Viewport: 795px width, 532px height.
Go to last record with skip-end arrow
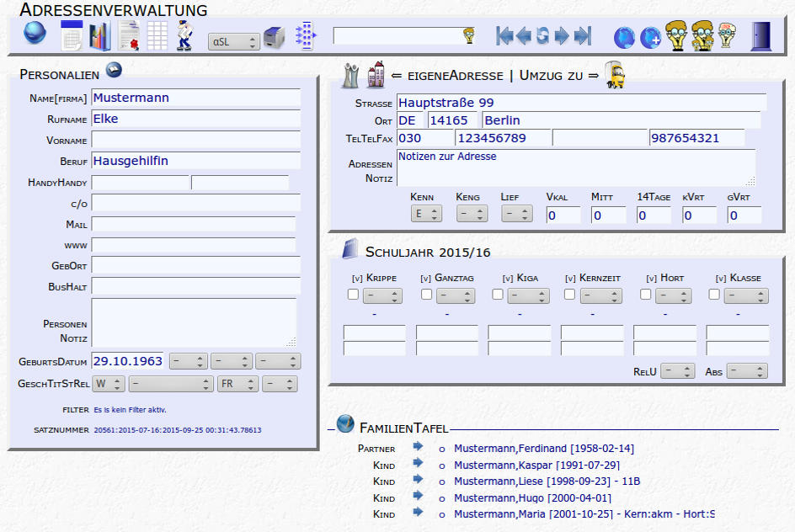[583, 36]
